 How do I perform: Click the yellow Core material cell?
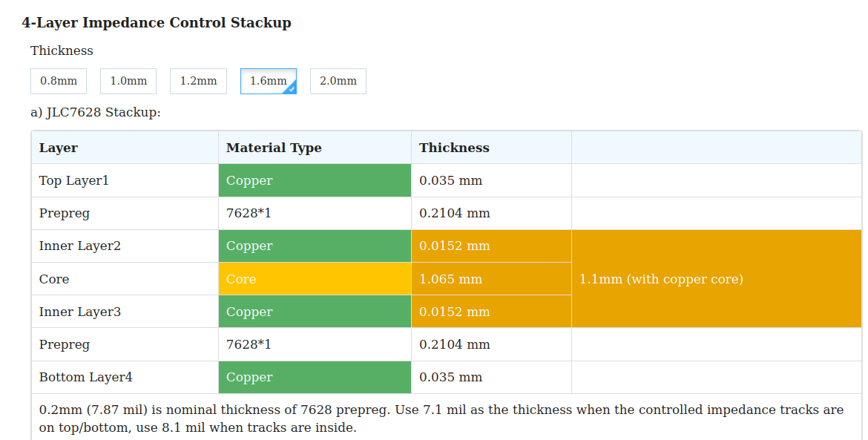click(x=315, y=279)
